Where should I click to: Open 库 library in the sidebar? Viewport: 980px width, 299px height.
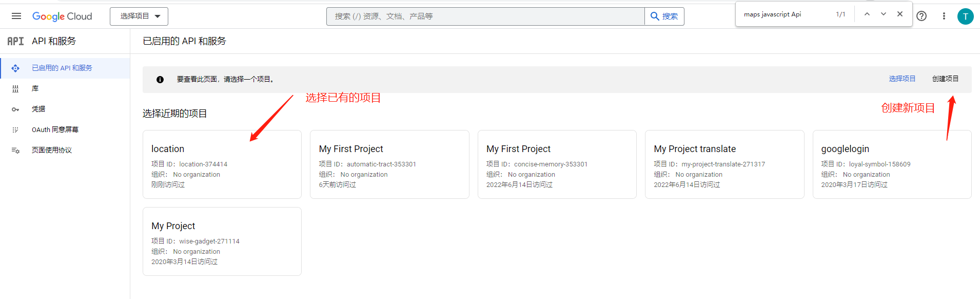(65, 88)
